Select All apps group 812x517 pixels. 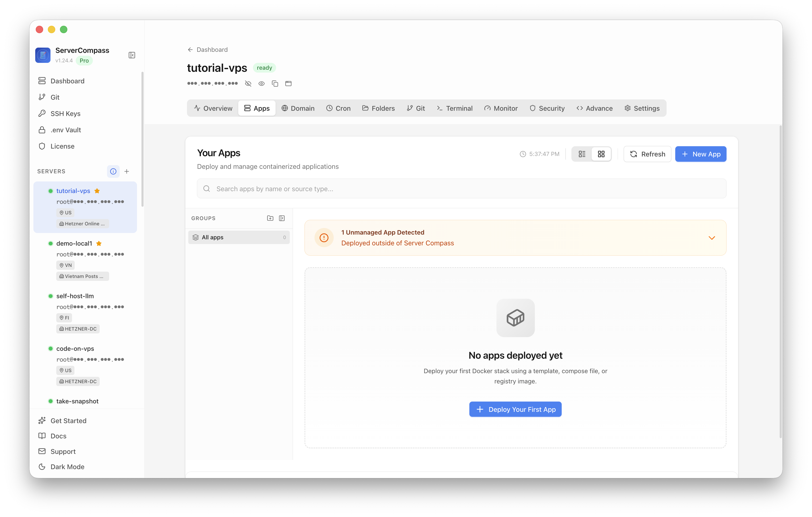pos(239,237)
